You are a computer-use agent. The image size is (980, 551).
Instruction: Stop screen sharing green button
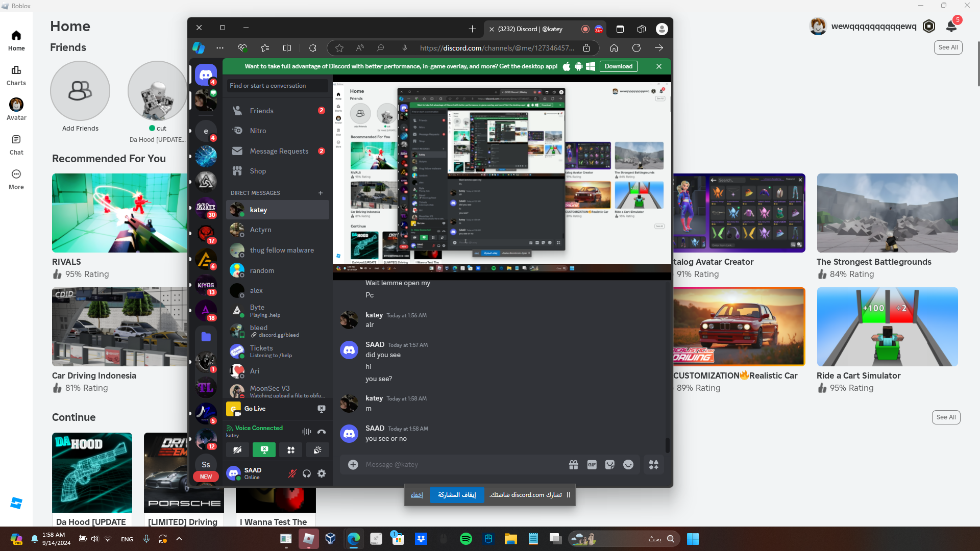pos(264,450)
